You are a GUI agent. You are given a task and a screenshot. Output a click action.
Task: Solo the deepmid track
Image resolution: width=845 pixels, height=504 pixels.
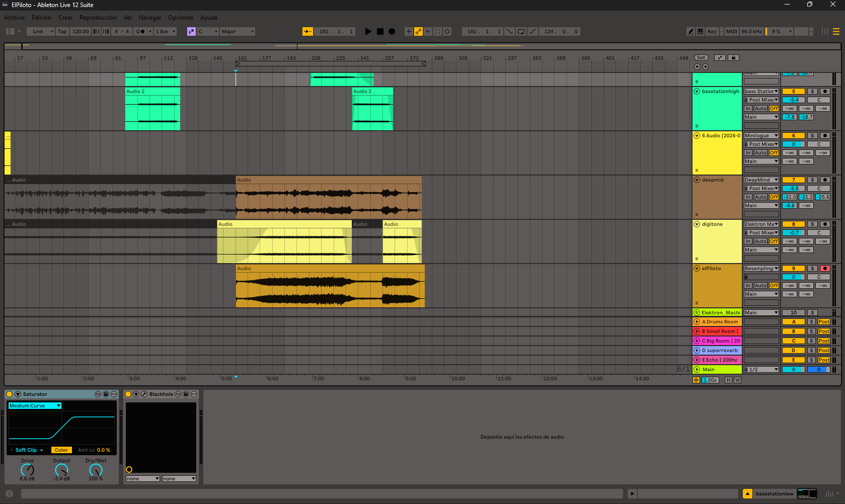pos(812,180)
